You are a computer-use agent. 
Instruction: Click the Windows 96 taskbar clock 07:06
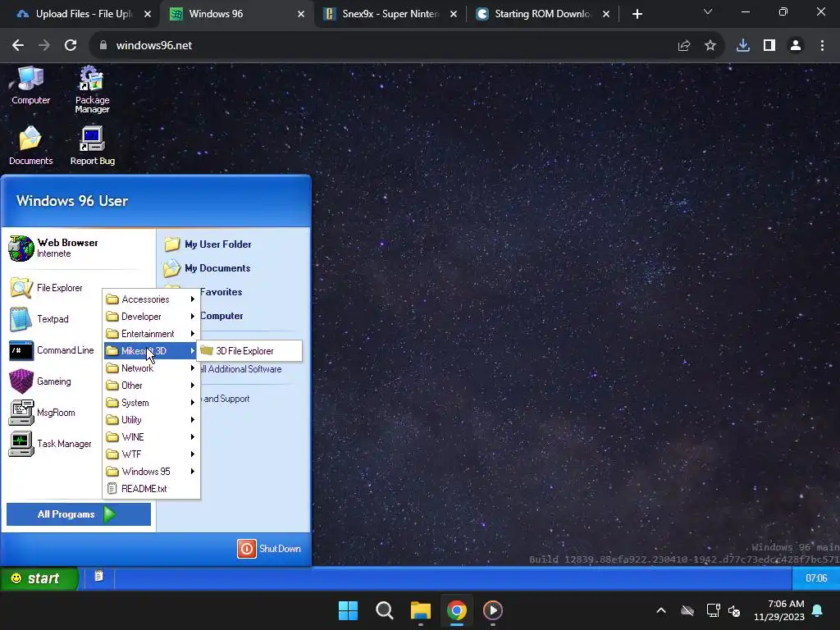coord(816,578)
